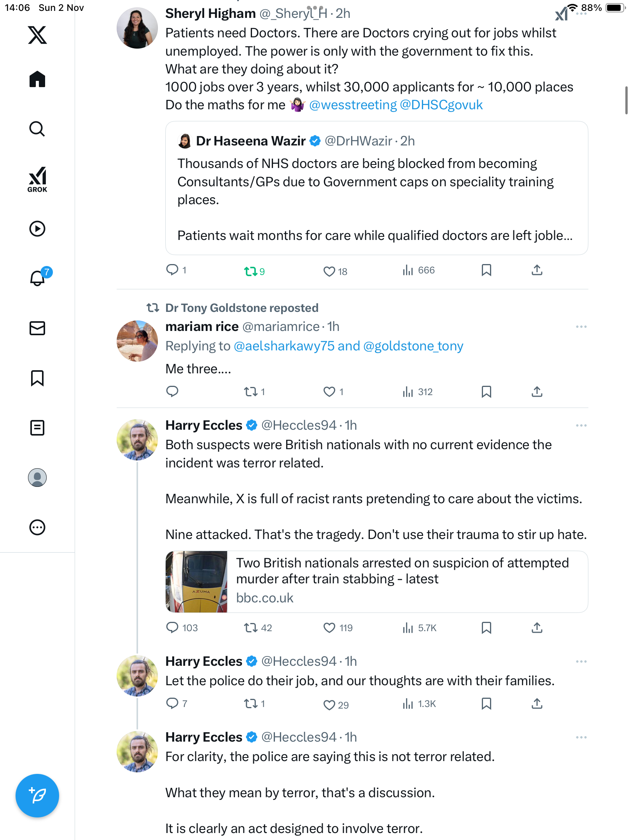Undo repost on Sheryl Higham's post

pos(250,271)
